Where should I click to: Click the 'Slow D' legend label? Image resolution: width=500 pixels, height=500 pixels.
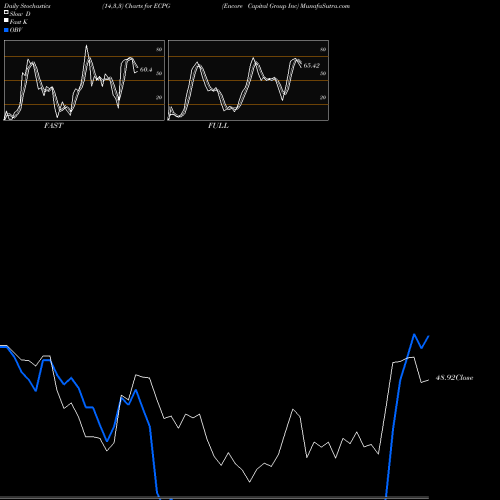20,14
